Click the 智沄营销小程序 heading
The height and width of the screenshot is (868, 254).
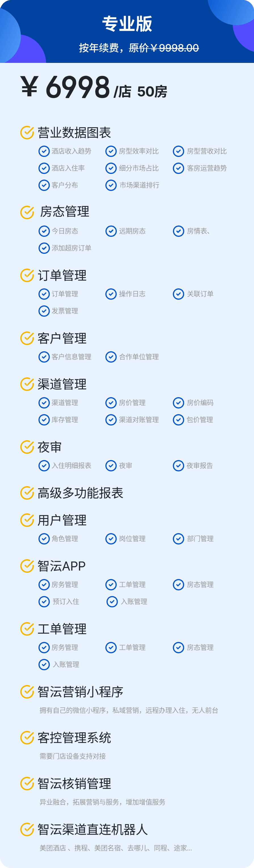pyautogui.click(x=80, y=692)
